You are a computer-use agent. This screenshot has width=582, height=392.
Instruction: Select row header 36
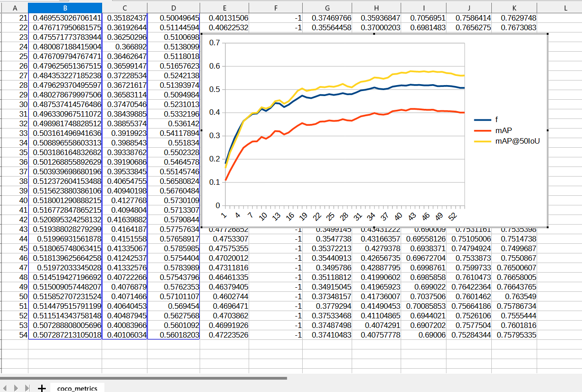click(x=14, y=162)
